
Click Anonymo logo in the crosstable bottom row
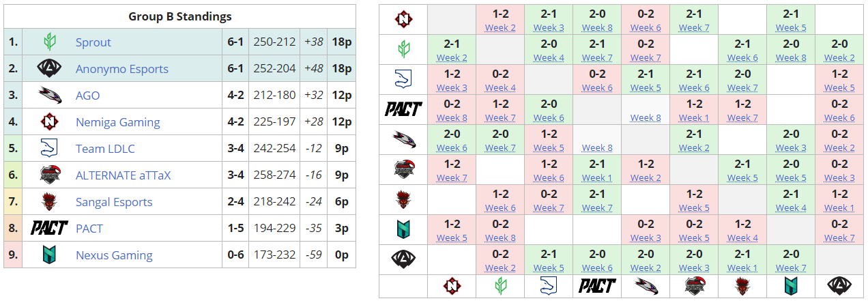point(839,286)
